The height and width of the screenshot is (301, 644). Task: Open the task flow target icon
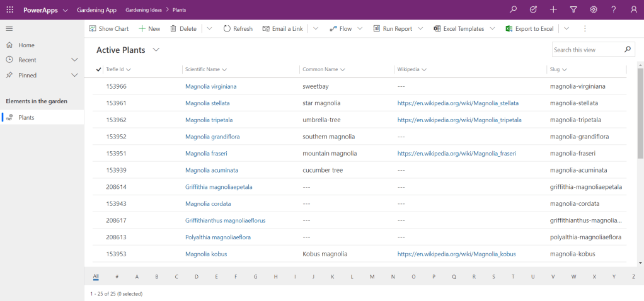tap(533, 9)
